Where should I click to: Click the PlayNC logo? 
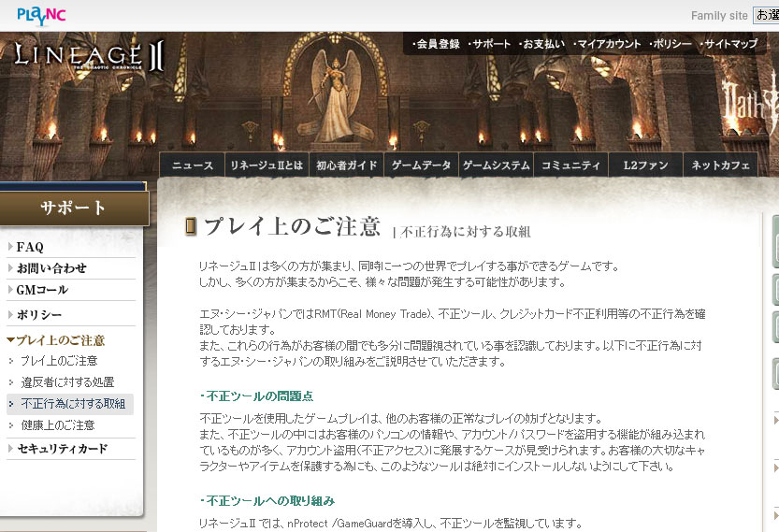tap(42, 15)
